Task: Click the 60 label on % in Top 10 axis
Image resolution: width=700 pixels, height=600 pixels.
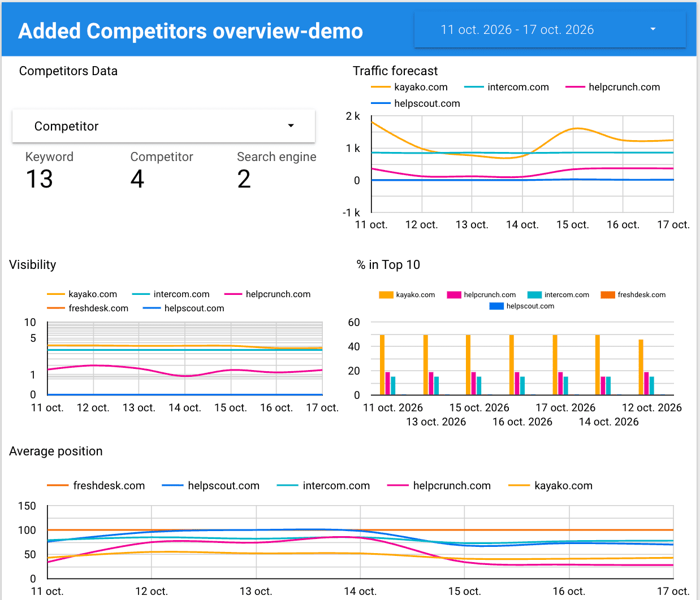Action: point(354,323)
